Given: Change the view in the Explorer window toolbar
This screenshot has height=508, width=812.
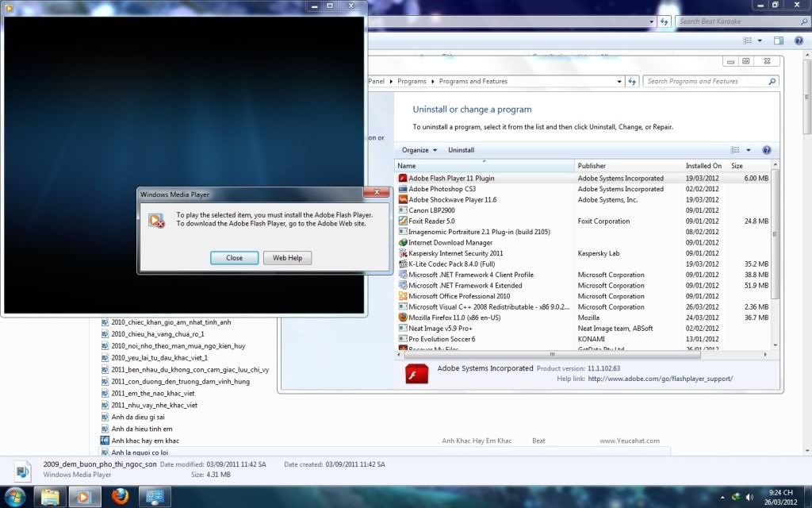Looking at the screenshot, I should coord(747,40).
